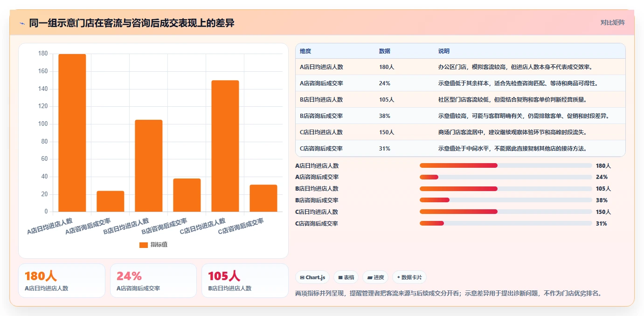The height and width of the screenshot is (316, 644).
Task: Click the B店咨询后成交率 progress bar
Action: [x=506, y=200]
